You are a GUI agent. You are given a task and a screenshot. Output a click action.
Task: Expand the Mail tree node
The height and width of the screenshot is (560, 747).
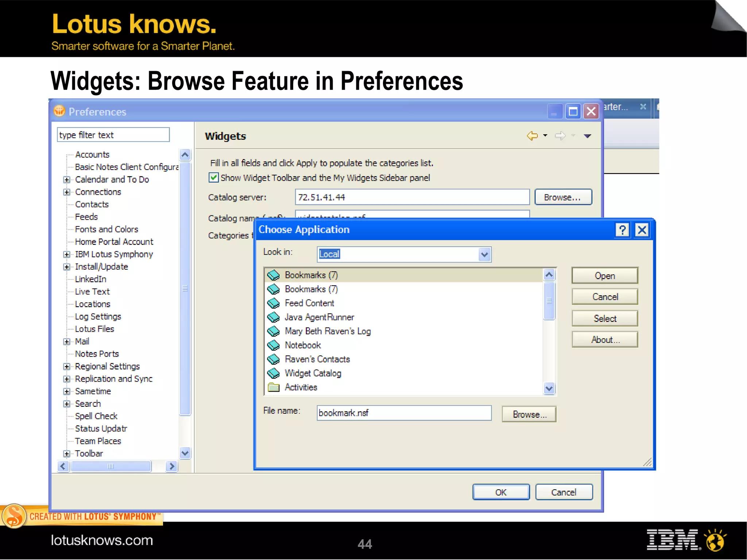[66, 341]
